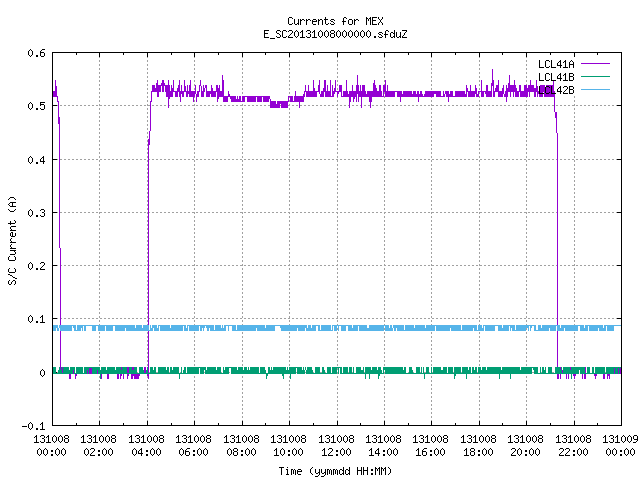Pick the green LCL41B legend line sample
The image size is (640, 480).
[595, 76]
